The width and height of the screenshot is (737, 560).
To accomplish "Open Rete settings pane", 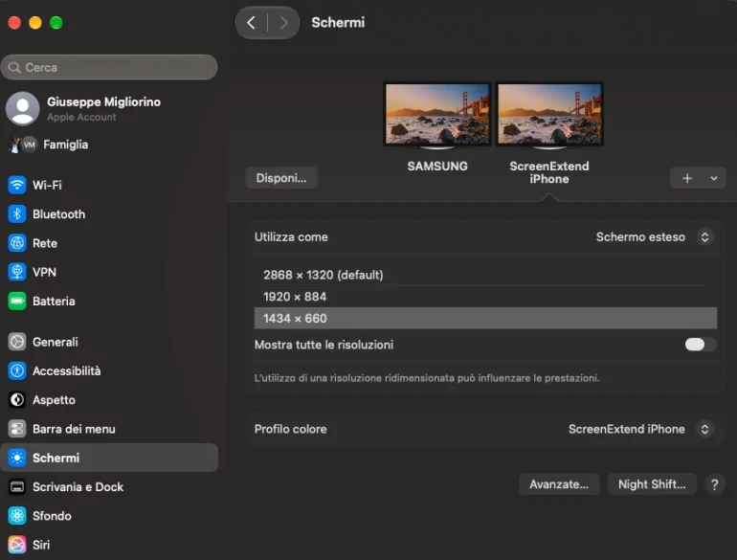I will click(x=109, y=243).
